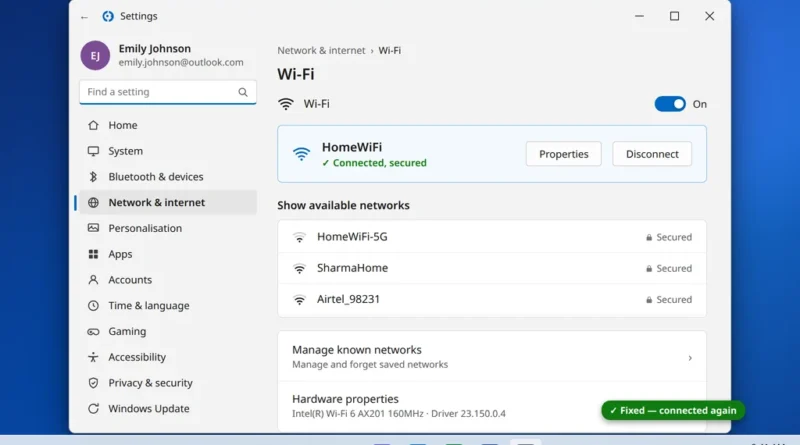
Task: Click the search magnifier icon
Action: pyautogui.click(x=243, y=92)
